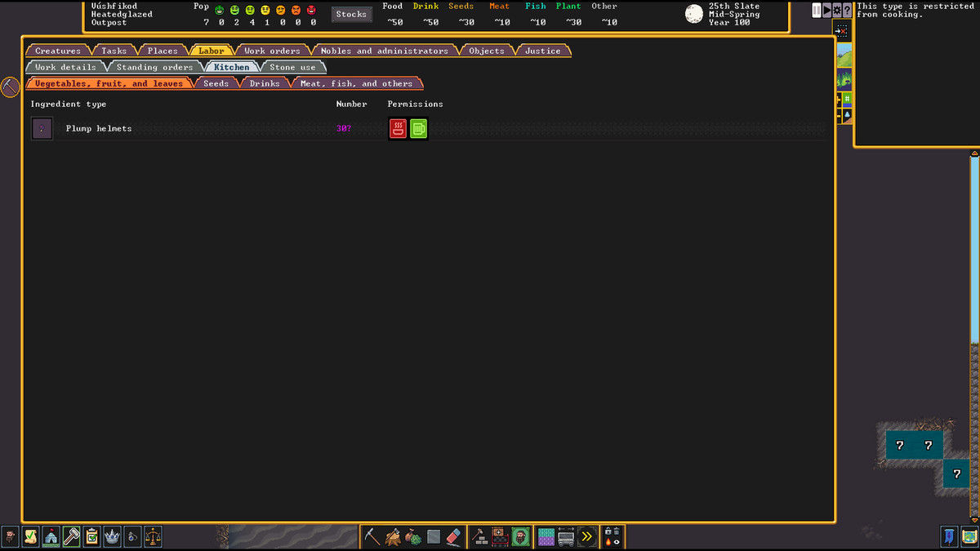
Task: Select the Plump helmets row text
Action: pos(99,128)
